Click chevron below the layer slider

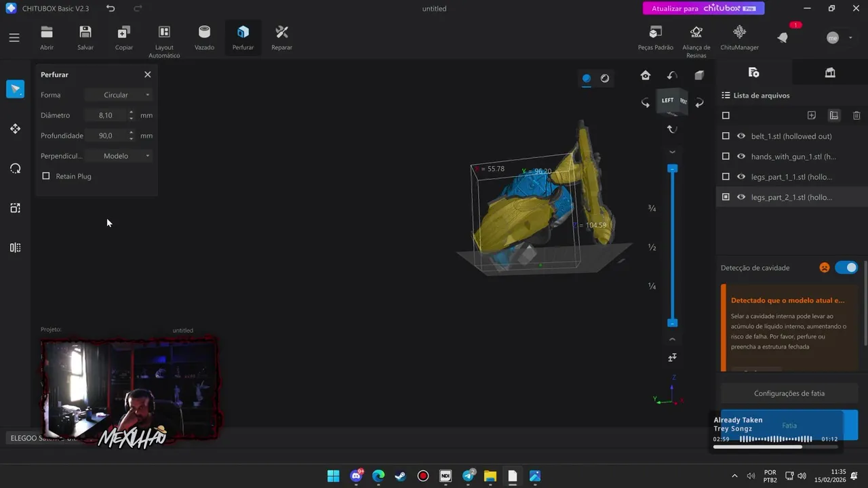click(672, 339)
